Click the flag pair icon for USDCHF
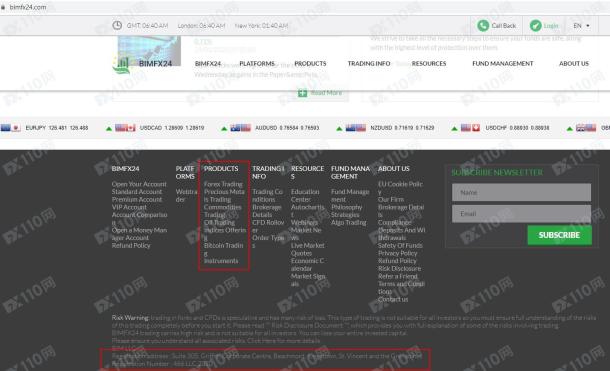 470,128
